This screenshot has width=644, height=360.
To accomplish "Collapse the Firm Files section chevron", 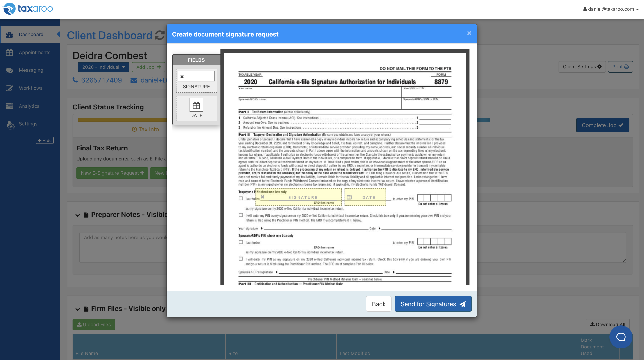I will 78,309.
